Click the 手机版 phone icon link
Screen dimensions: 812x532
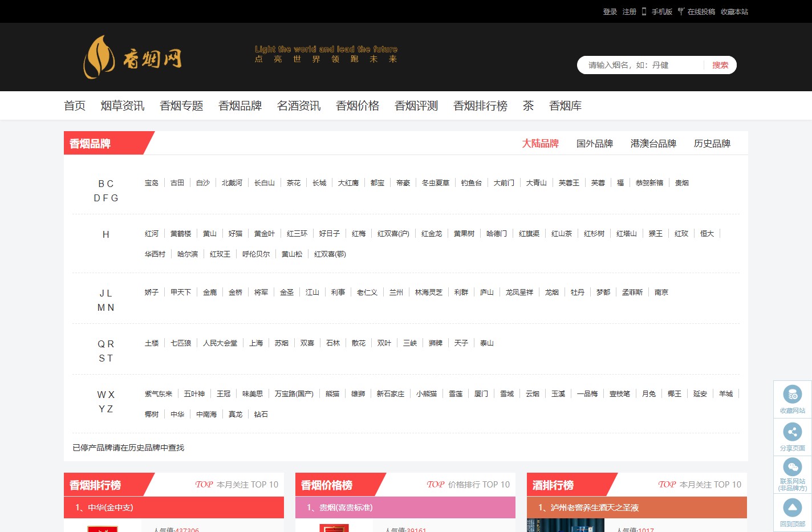click(657, 11)
